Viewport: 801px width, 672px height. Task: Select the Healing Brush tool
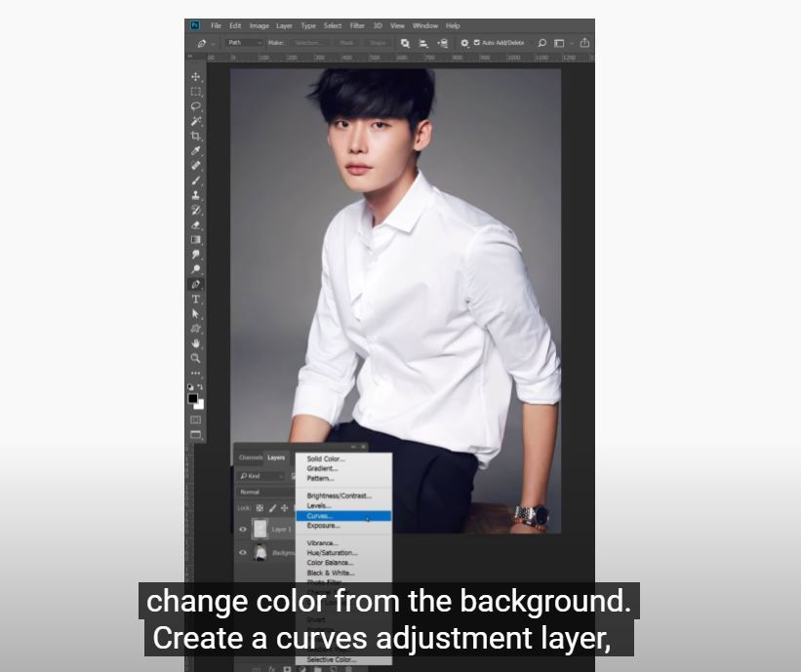click(196, 166)
